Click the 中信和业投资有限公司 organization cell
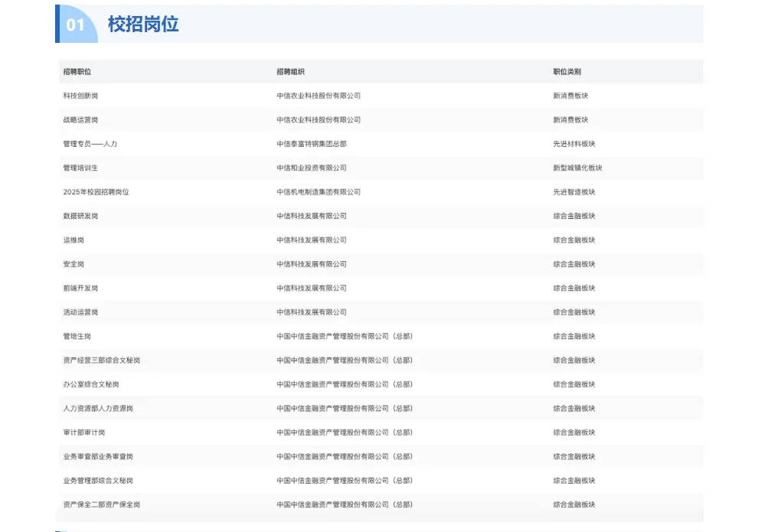This screenshot has width=774, height=532. coord(312,168)
